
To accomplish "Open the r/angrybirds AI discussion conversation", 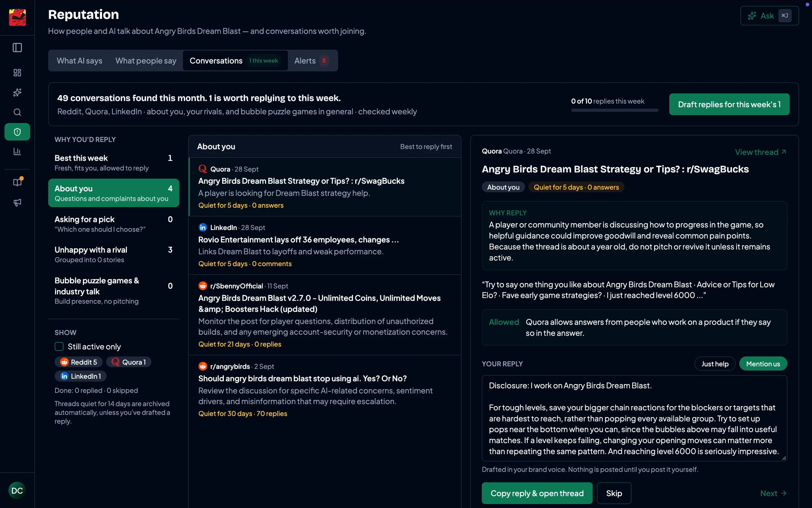I will (325, 390).
